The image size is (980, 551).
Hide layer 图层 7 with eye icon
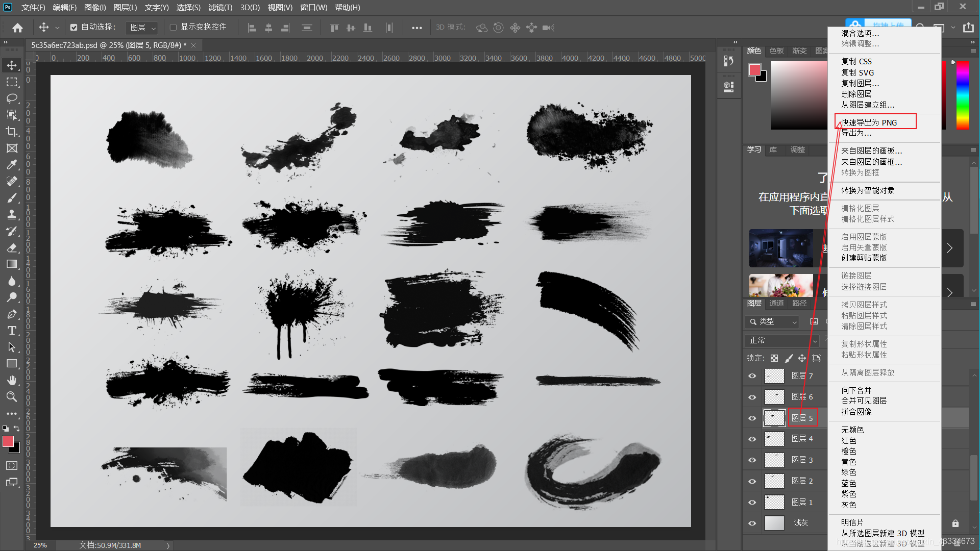752,376
